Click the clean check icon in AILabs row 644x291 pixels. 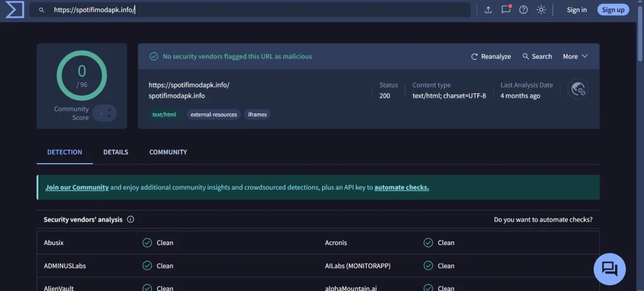(428, 266)
